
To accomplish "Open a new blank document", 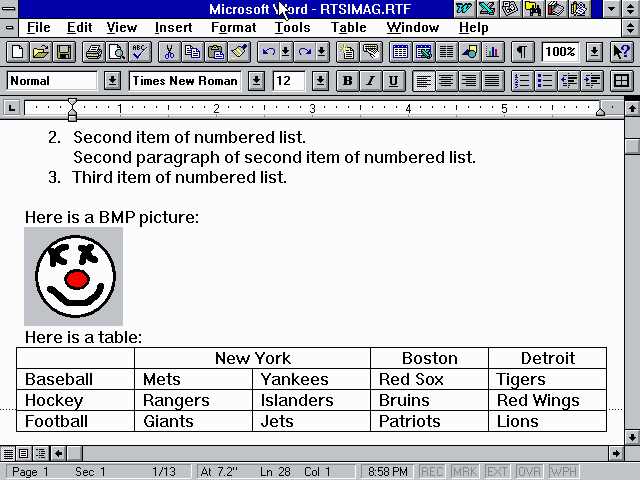I will (17, 52).
